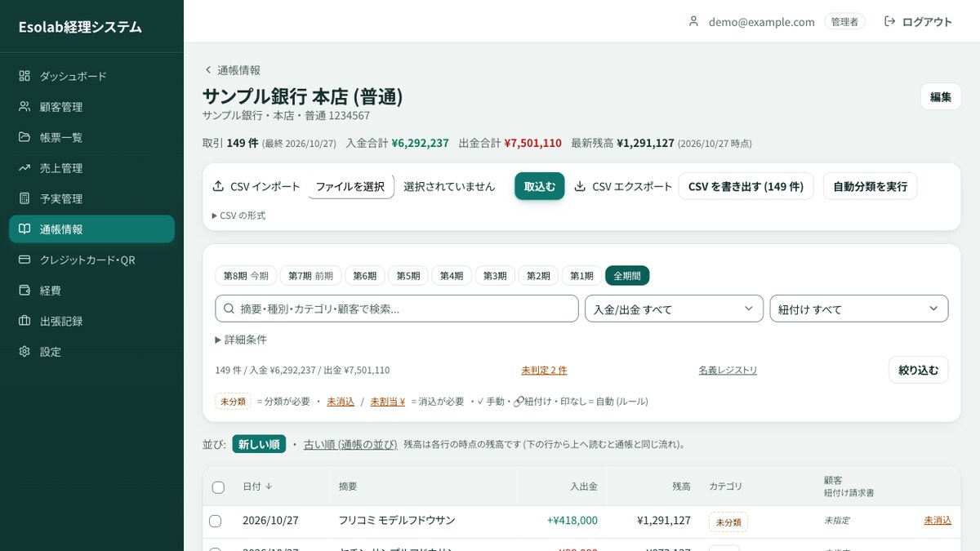Click the 未分類 badge in the legend

click(233, 402)
